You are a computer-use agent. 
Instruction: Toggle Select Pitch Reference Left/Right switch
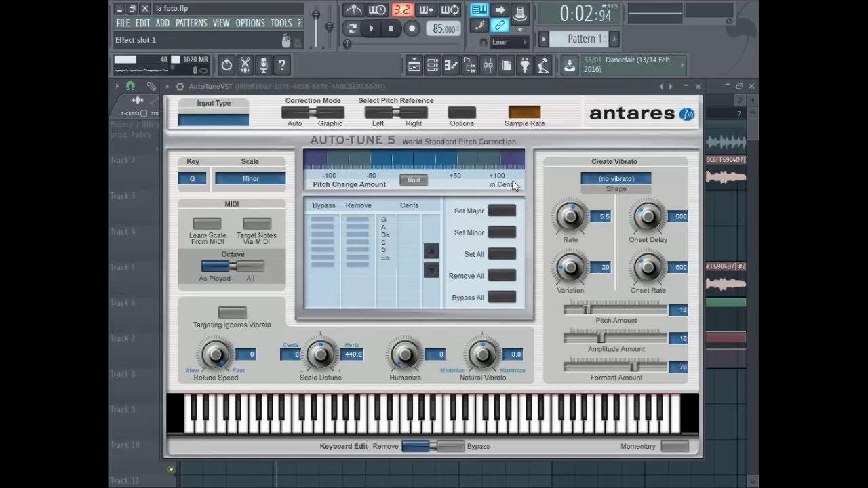pos(396,113)
